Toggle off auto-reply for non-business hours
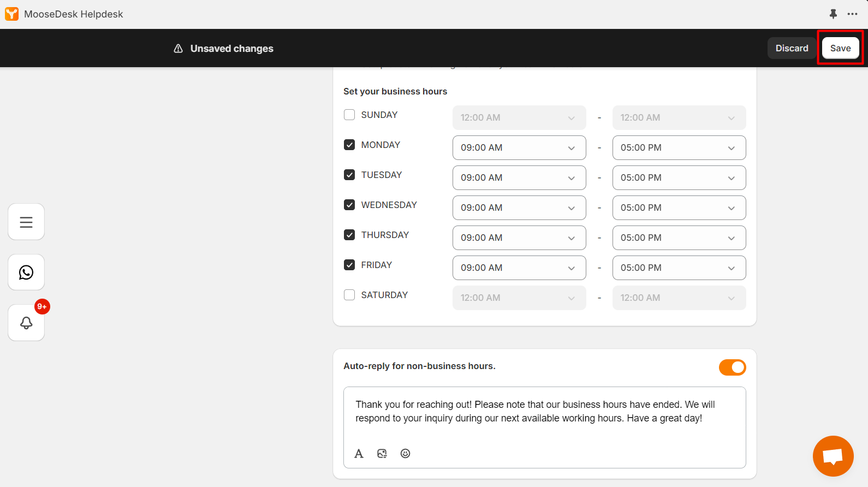Image resolution: width=868 pixels, height=487 pixels. pyautogui.click(x=732, y=367)
